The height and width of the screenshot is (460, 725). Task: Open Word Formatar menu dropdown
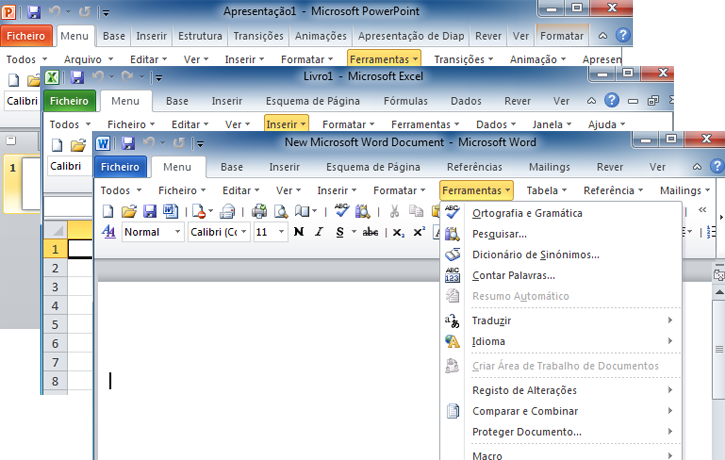pos(399,190)
